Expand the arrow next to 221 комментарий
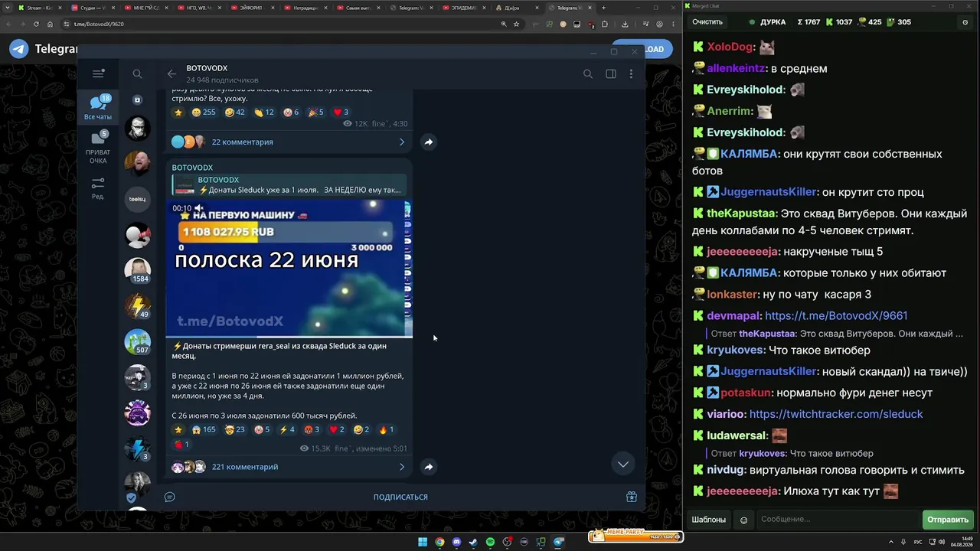 [x=402, y=467]
